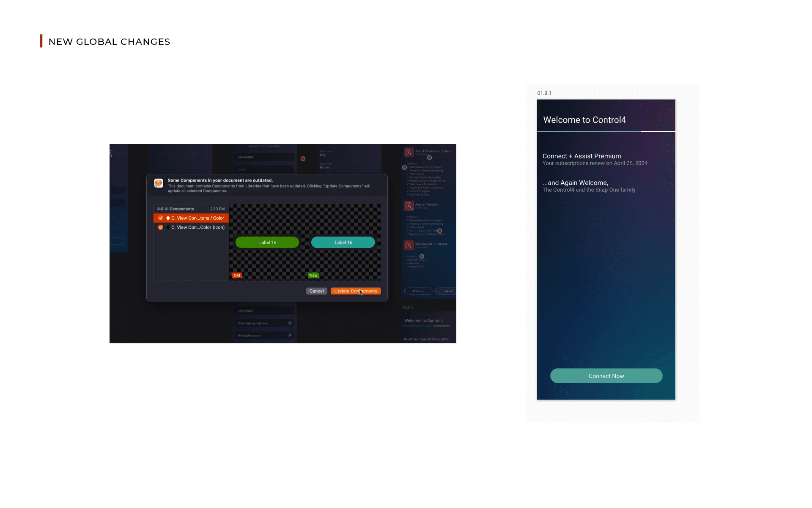Uncheck the C. View Con...tons / Color checkbox
The height and width of the screenshot is (508, 812).
pyautogui.click(x=161, y=218)
